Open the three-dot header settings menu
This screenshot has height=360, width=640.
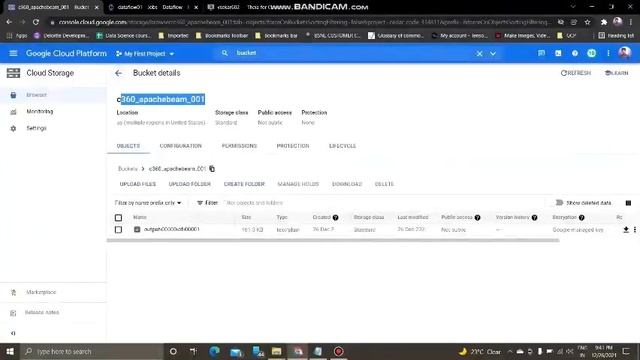click(x=608, y=53)
